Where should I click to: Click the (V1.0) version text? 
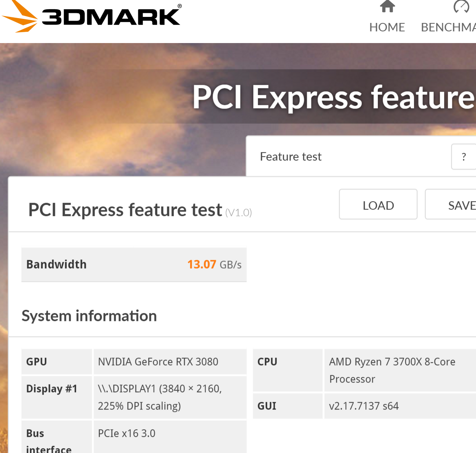coord(239,213)
